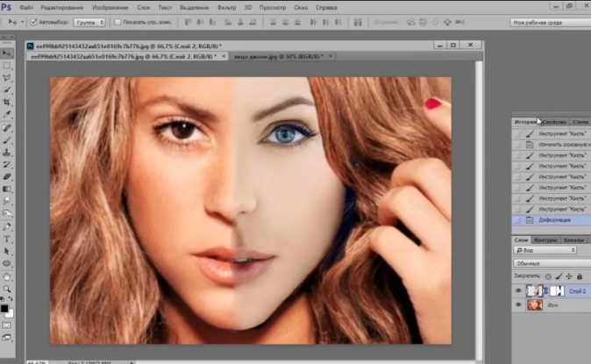Select the Ellipse shape tool
Screen dimensions: 591x364
(x=7, y=263)
